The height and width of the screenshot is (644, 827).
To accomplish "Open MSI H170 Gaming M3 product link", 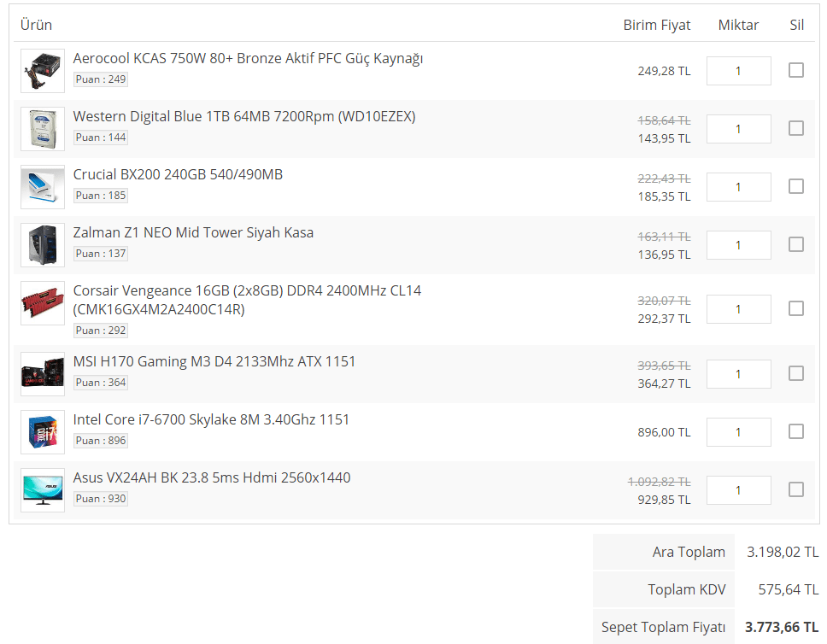I will [214, 362].
